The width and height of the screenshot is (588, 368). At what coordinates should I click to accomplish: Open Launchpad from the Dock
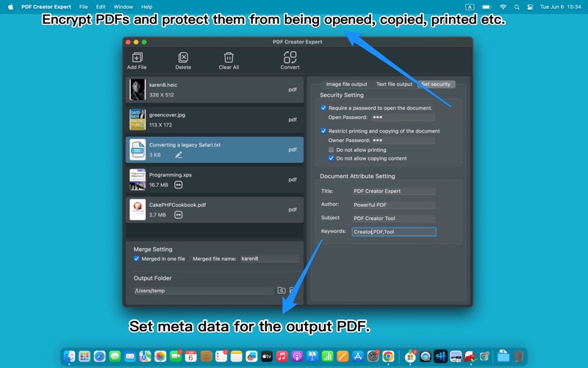85,356
